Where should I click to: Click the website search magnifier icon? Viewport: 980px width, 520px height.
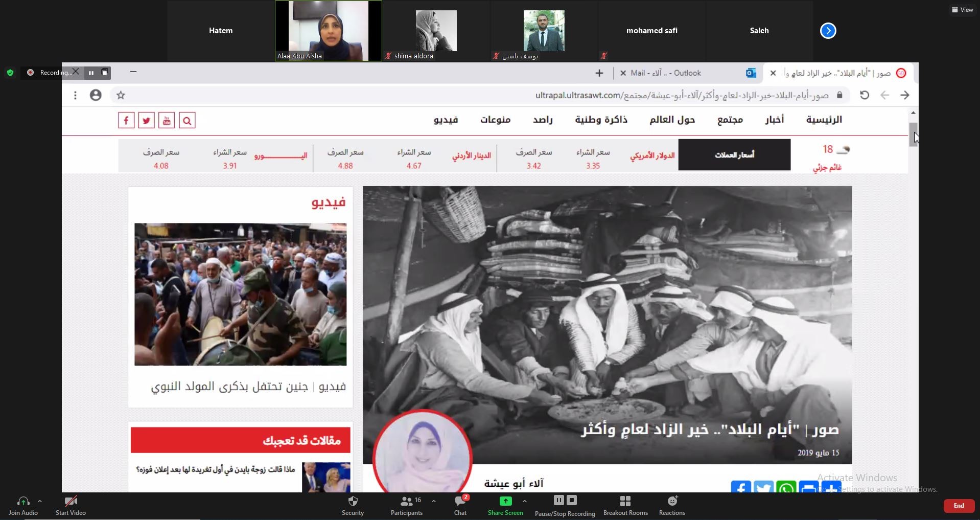187,121
